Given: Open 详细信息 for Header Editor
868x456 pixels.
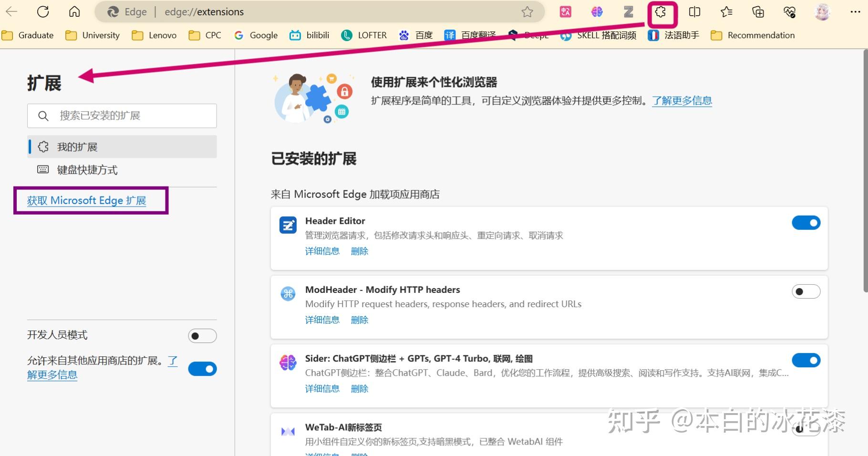Looking at the screenshot, I should pos(322,251).
